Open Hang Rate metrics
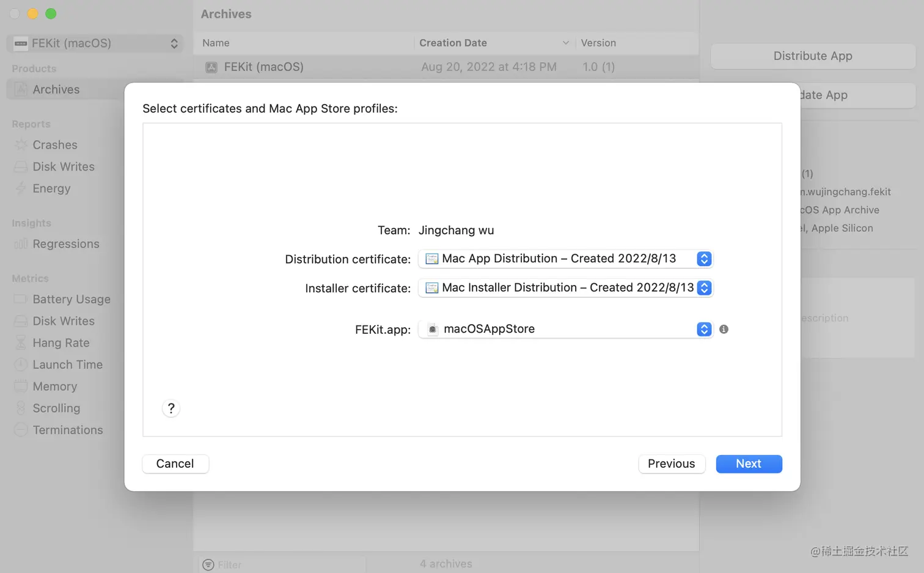The image size is (924, 573). [x=61, y=343]
